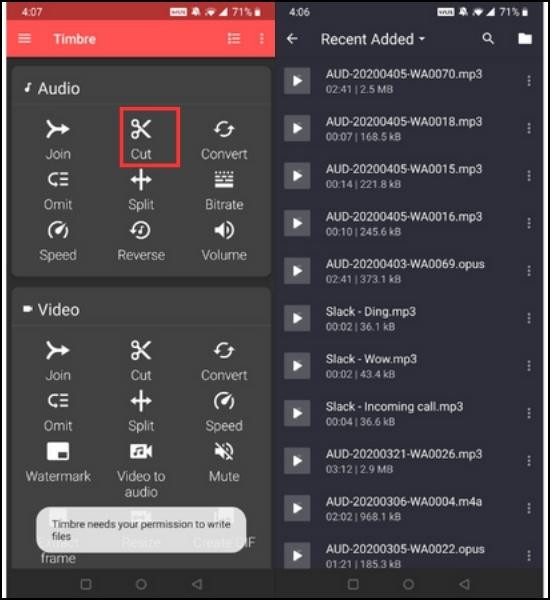Open the Video to audio tool
Screen dimensions: 550x600
click(141, 470)
